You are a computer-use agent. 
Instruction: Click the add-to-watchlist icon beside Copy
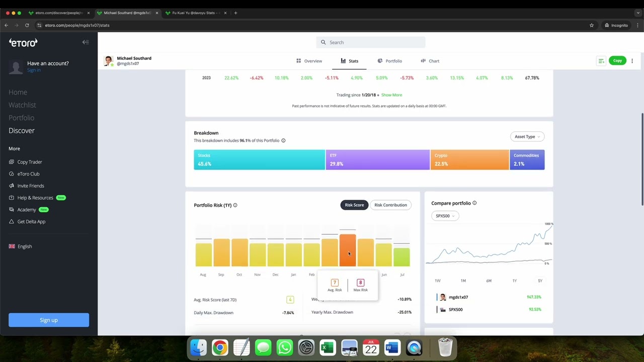click(x=601, y=61)
